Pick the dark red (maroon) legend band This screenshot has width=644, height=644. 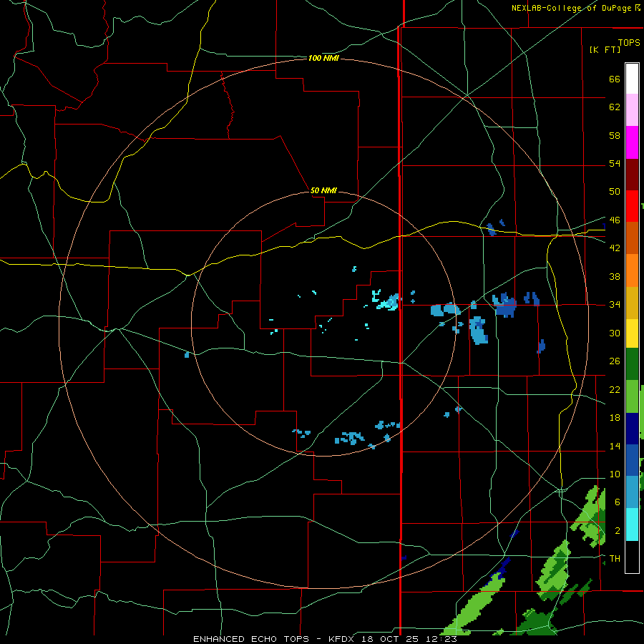coord(632,174)
